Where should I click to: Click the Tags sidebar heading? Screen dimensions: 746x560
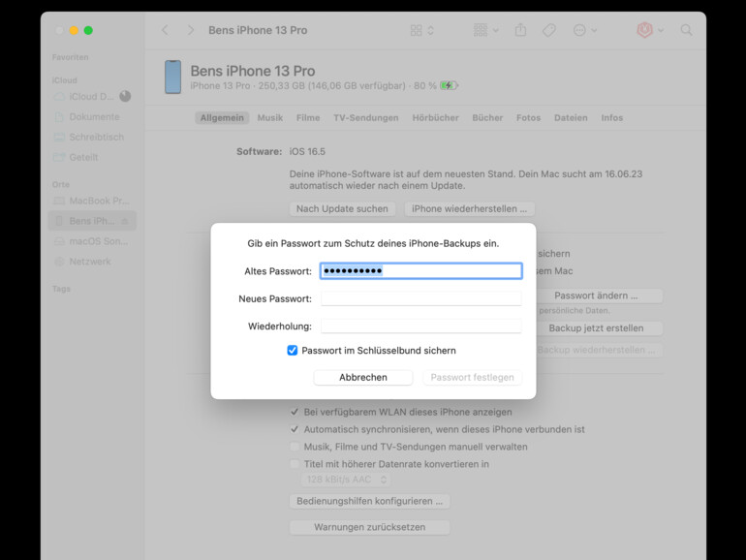(x=61, y=289)
